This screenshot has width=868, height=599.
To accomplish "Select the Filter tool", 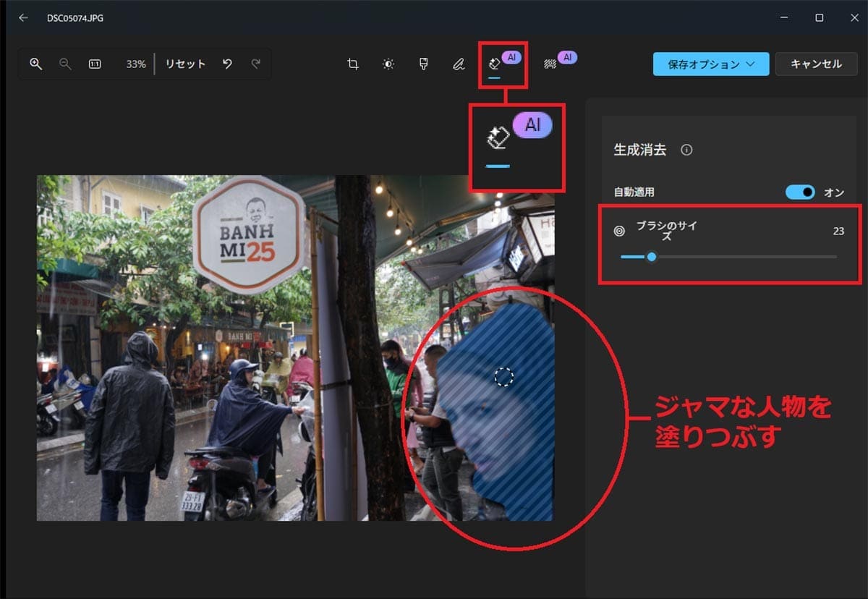I will 423,64.
